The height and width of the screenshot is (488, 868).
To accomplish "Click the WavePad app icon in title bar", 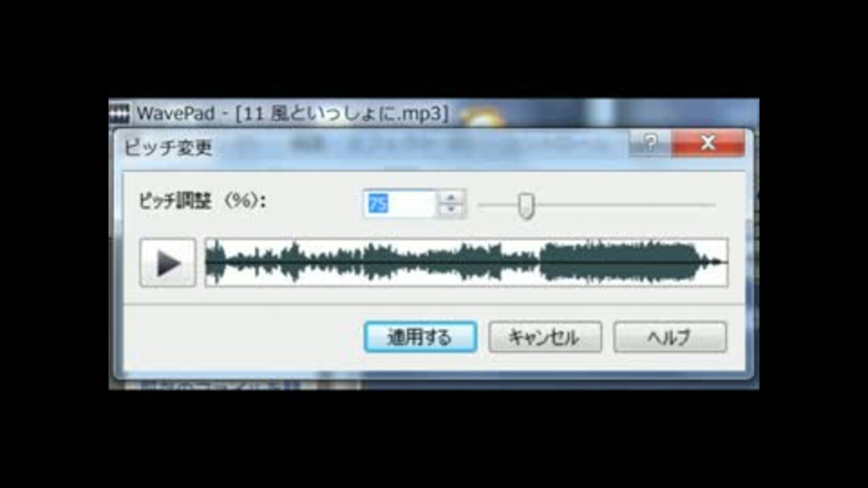I will tap(119, 114).
